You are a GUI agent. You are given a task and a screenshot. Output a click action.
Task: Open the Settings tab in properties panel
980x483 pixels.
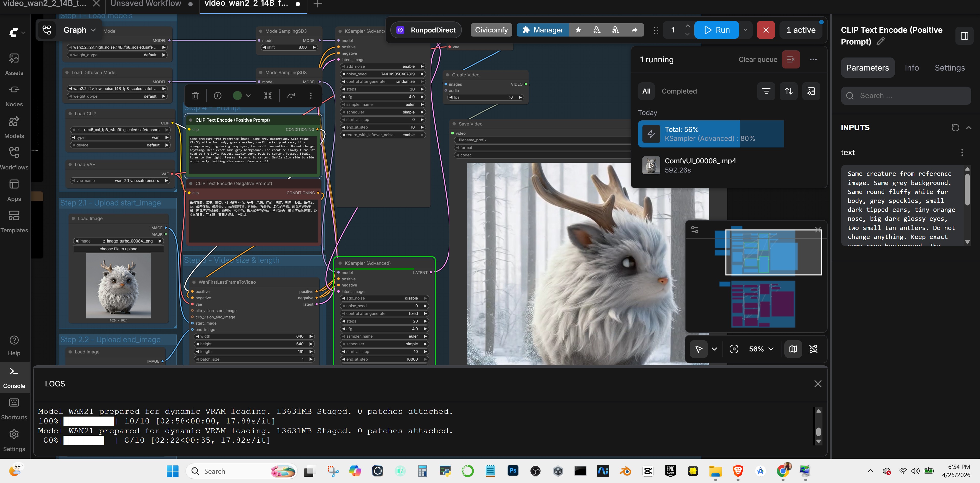(x=950, y=68)
